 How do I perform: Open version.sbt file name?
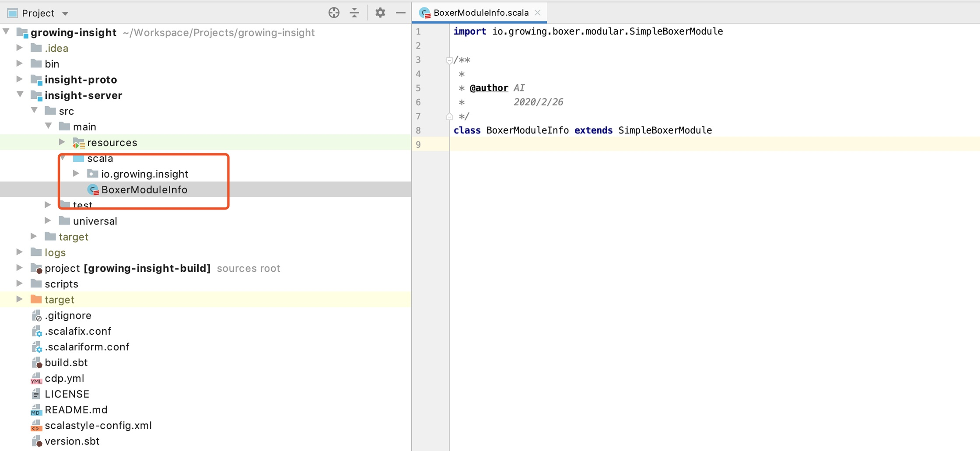coord(72,441)
